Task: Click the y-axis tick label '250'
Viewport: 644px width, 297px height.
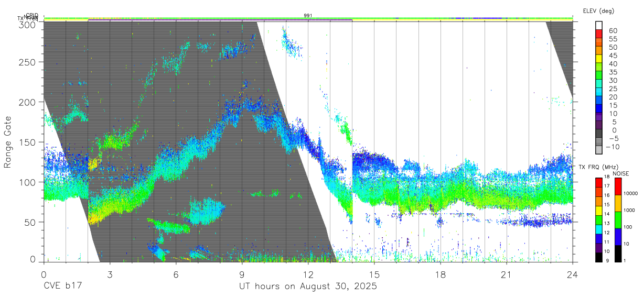Action: pyautogui.click(x=27, y=62)
